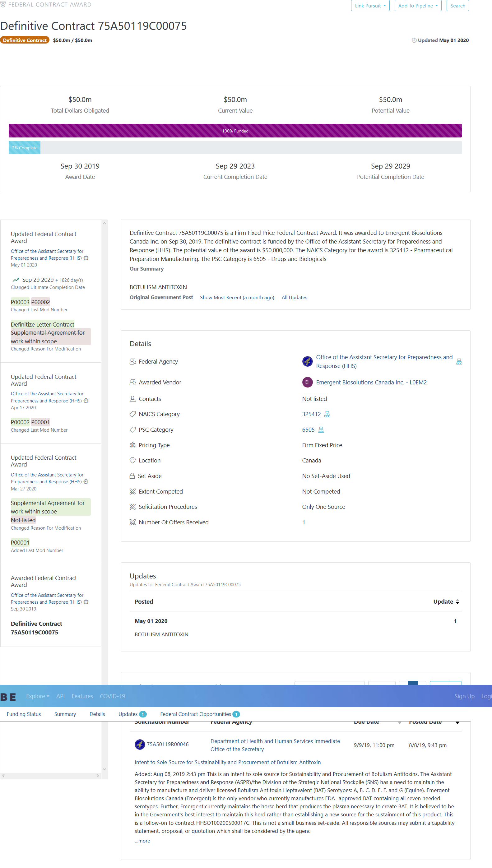Screen dimensions: 492x868
Task: Click the 100% Funded progress bar
Action: tap(235, 131)
